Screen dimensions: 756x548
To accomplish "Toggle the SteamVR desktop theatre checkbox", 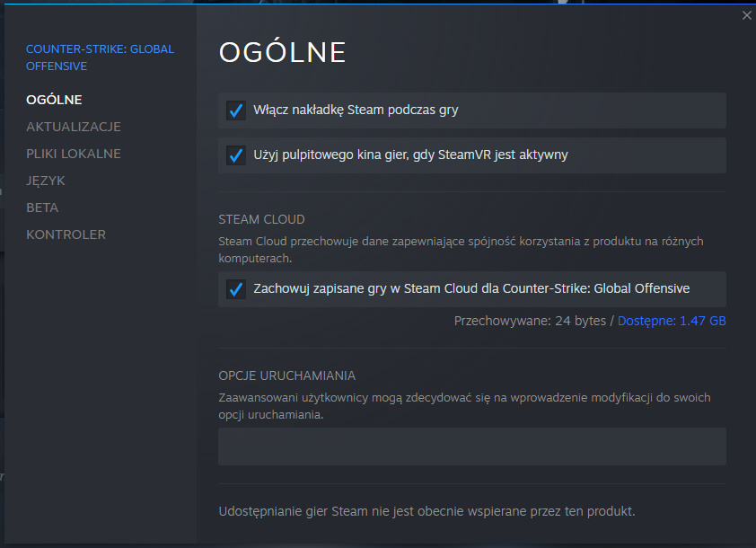I will tap(236, 155).
